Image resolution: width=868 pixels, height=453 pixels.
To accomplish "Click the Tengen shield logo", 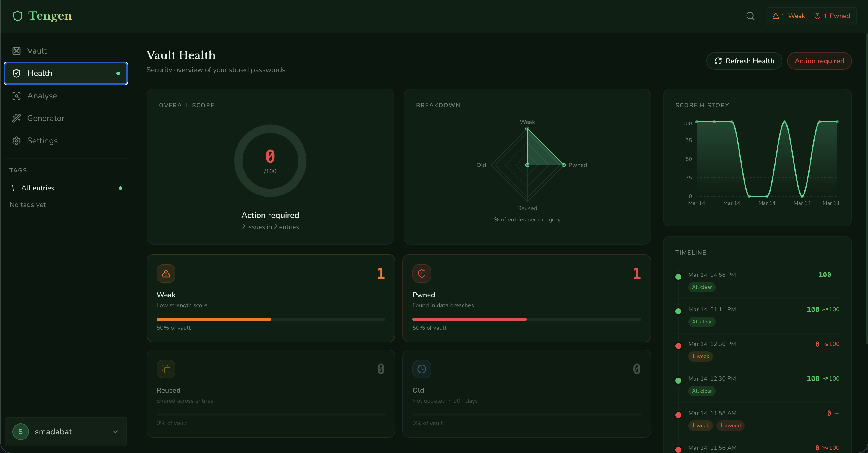I will [x=17, y=16].
